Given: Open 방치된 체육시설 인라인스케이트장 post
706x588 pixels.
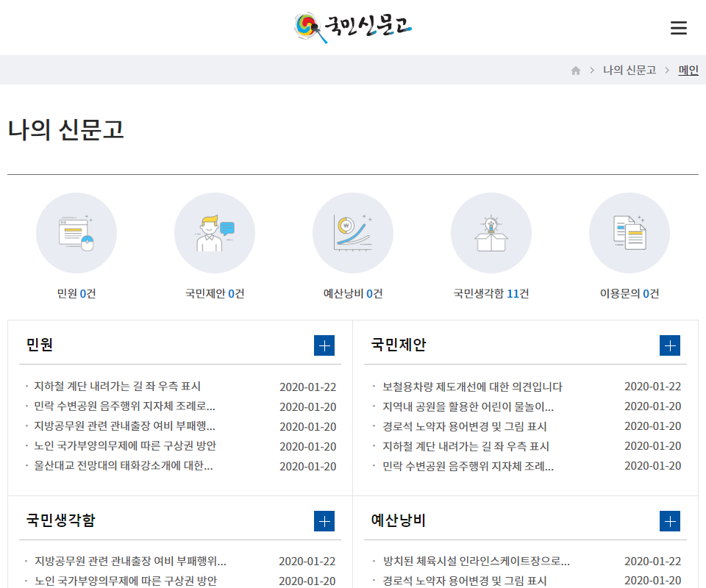Looking at the screenshot, I should coord(477,562).
